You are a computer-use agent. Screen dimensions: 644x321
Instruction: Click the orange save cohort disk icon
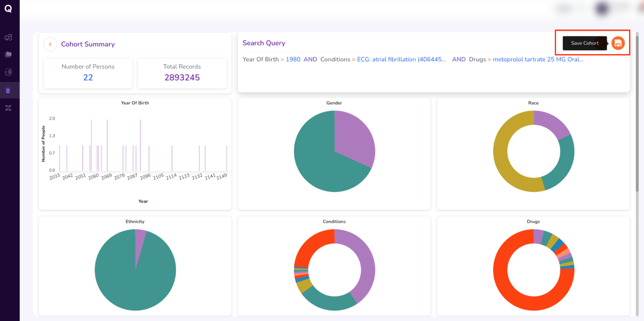[618, 43]
